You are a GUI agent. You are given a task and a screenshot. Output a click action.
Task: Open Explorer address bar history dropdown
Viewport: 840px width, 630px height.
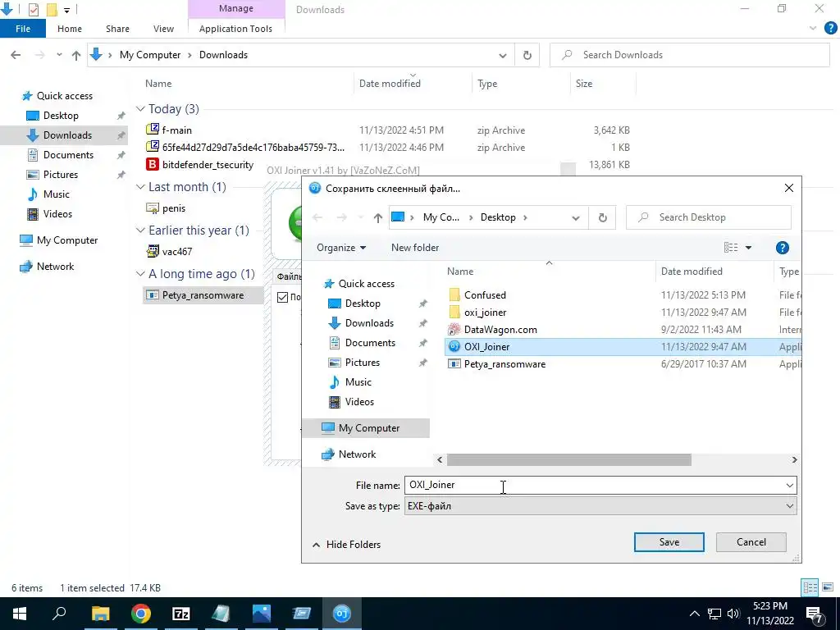click(x=503, y=55)
